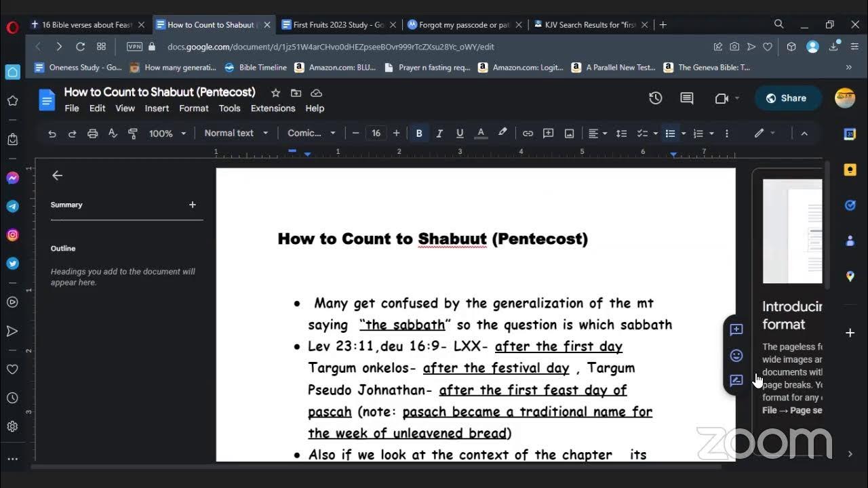Open the highlight color picker
This screenshot has height=488, width=868.
tap(502, 134)
